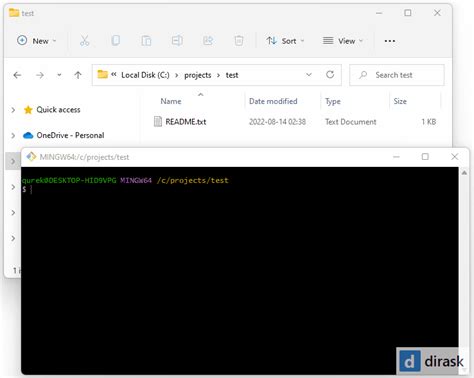Click the README.txt document icon

tap(158, 122)
